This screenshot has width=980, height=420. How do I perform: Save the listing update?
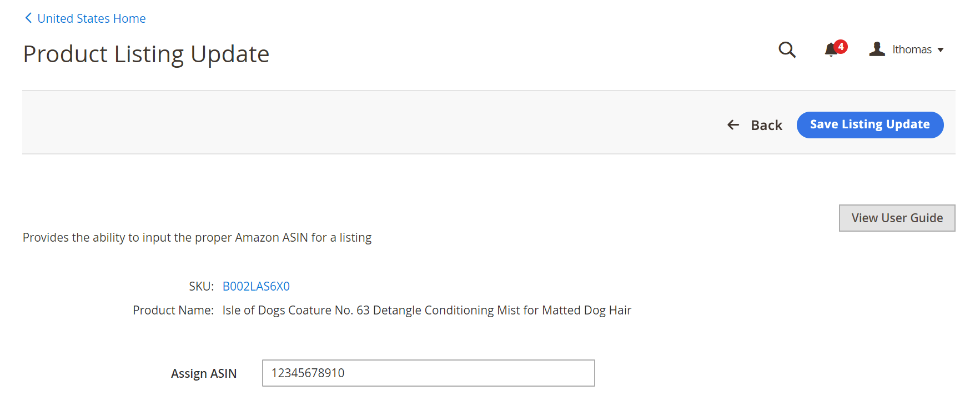click(x=870, y=125)
